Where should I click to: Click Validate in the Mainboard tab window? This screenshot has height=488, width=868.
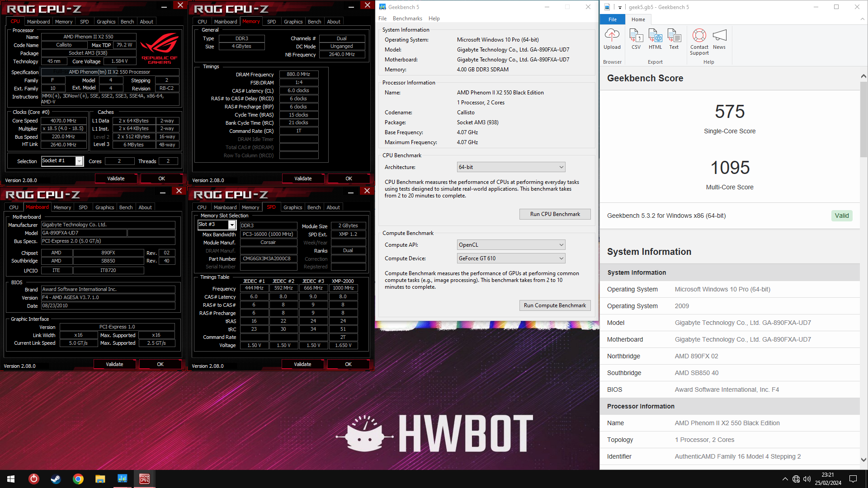coord(114,364)
